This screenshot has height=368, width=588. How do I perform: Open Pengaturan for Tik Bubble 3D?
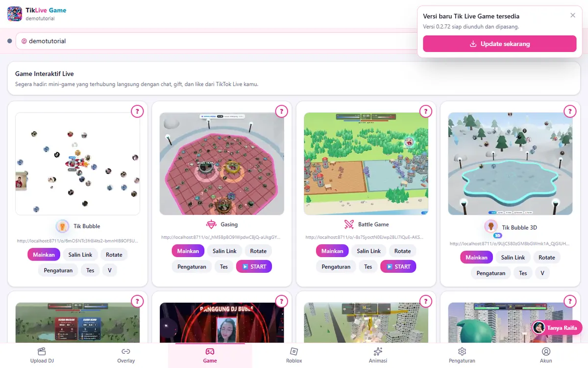pos(491,273)
